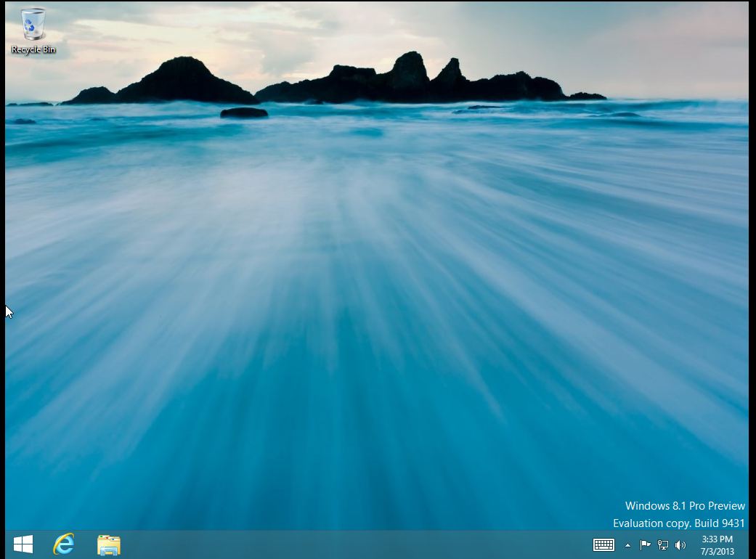
Task: Open File Explorer from the taskbar
Action: click(109, 545)
